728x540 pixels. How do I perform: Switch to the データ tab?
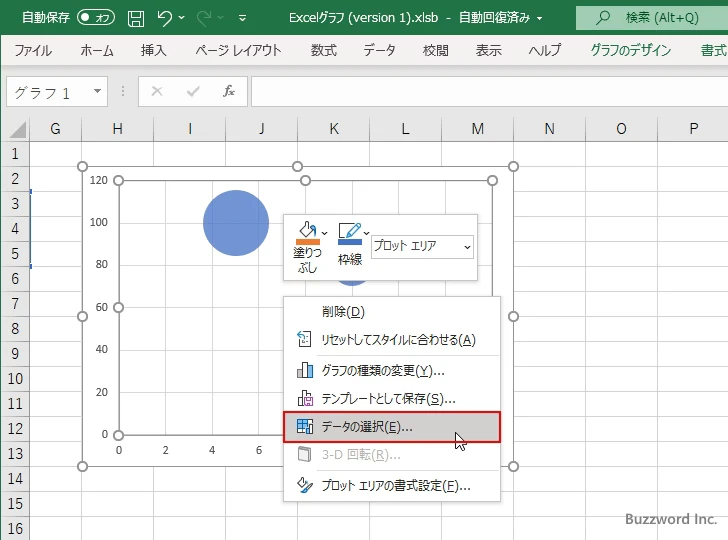[x=379, y=50]
